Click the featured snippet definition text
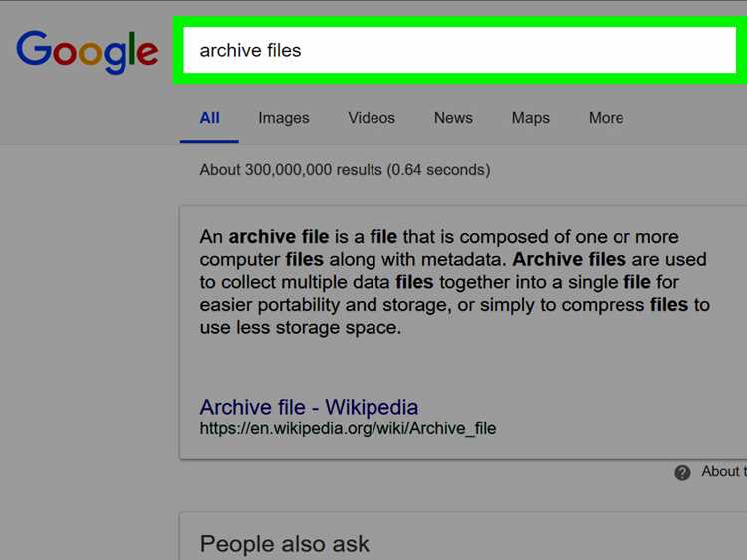The image size is (747, 560). [455, 282]
